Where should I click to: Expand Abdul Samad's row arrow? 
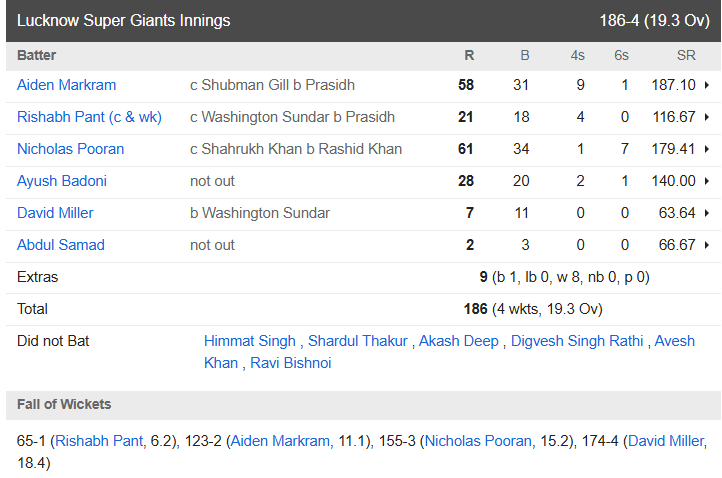point(707,245)
